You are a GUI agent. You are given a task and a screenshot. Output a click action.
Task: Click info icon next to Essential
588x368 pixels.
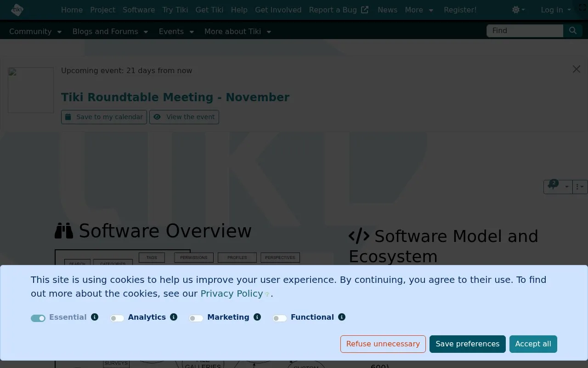(x=95, y=317)
